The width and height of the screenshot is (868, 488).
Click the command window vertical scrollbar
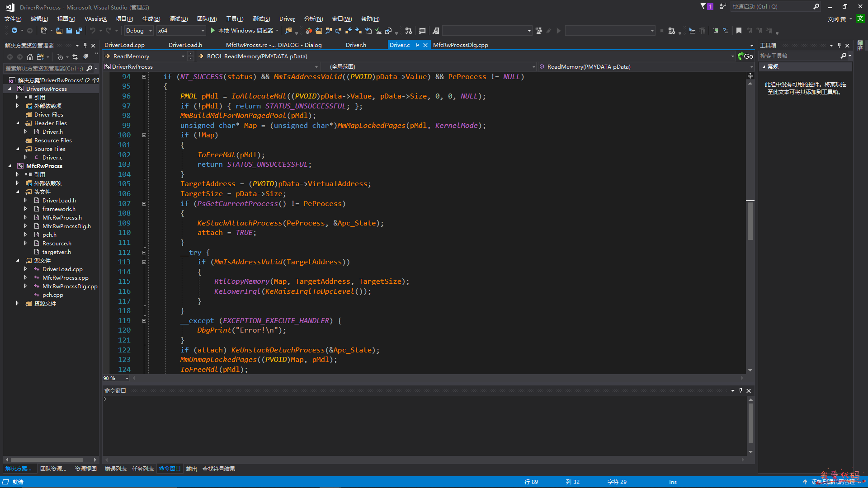(x=750, y=423)
